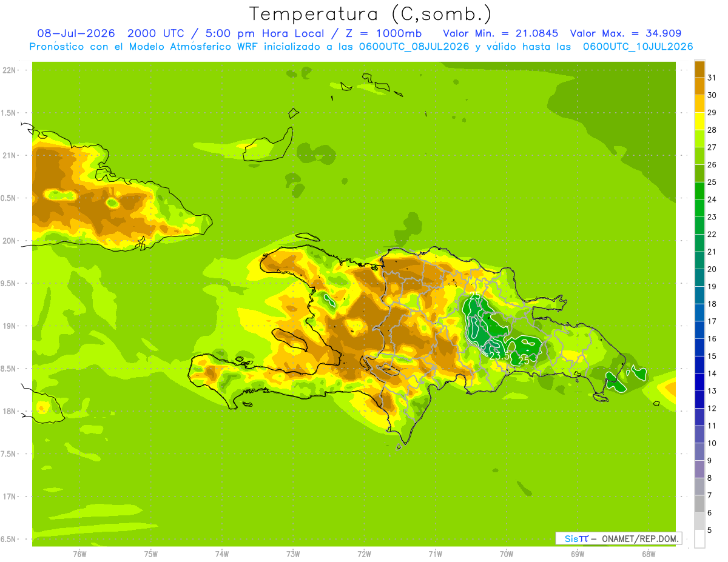Click the "Valor Max. = 34.909" readout

pyautogui.click(x=625, y=33)
